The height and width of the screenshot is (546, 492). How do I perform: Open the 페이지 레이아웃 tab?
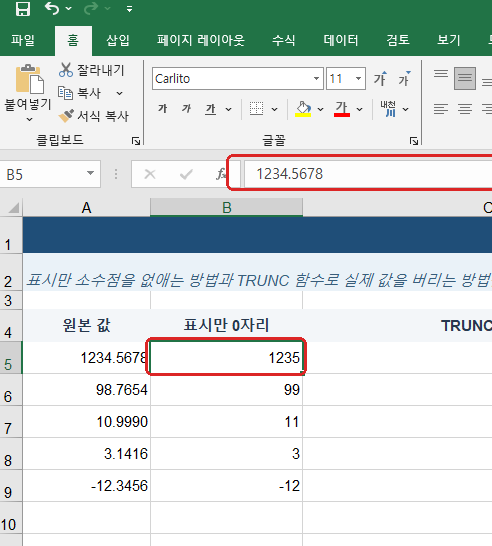click(x=201, y=40)
